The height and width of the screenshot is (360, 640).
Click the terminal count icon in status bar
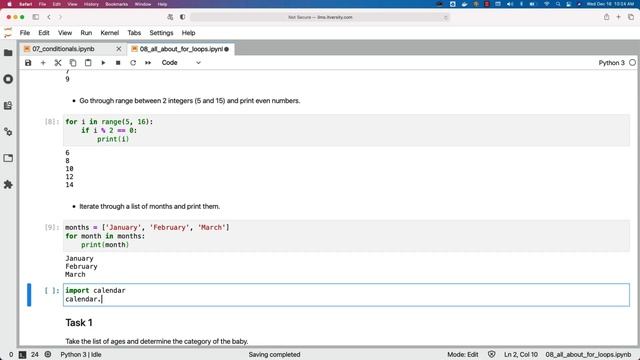click(x=22, y=355)
